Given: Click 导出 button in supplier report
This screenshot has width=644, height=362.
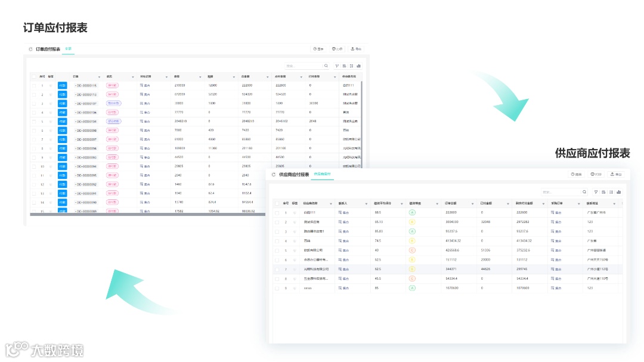Looking at the screenshot, I should (x=615, y=174).
